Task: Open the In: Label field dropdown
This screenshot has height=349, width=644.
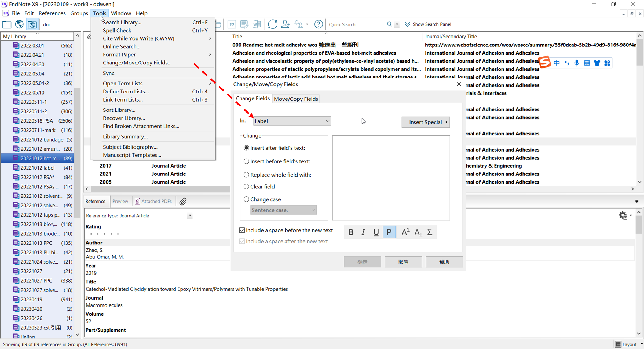Action: click(292, 121)
